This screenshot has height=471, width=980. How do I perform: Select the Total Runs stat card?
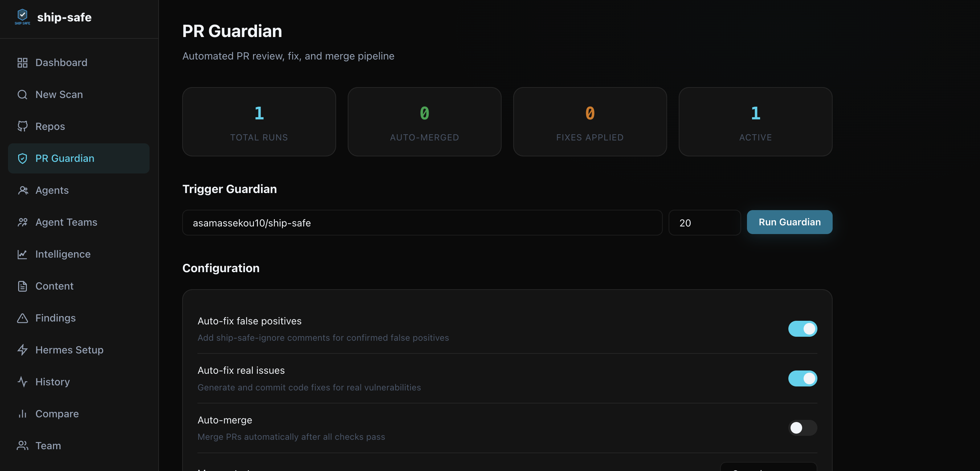tap(259, 122)
